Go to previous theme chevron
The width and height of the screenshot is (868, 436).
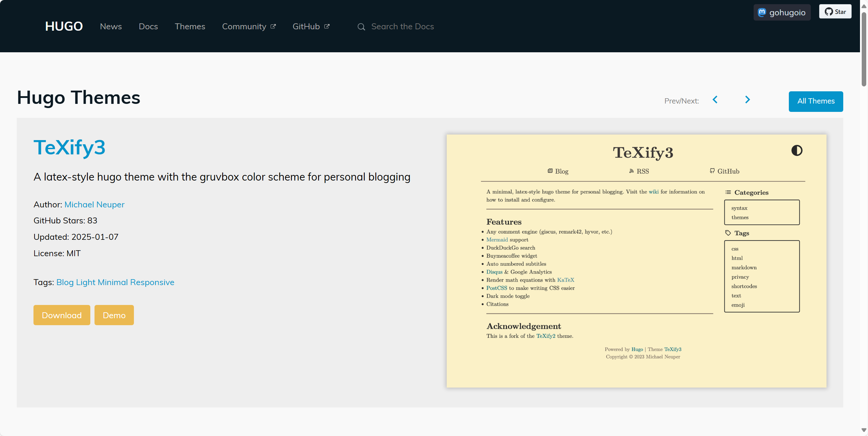point(715,100)
